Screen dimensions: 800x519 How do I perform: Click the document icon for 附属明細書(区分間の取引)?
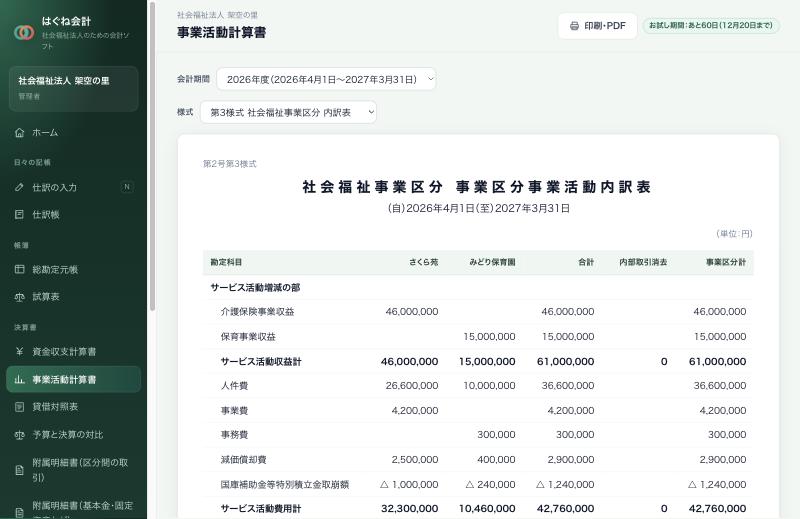click(19, 470)
